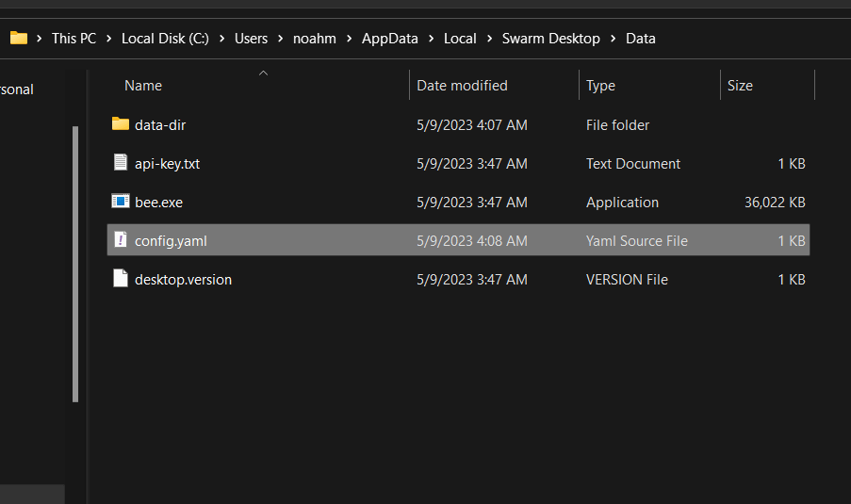Click the desktop.version file icon
The image size is (851, 504).
(120, 279)
